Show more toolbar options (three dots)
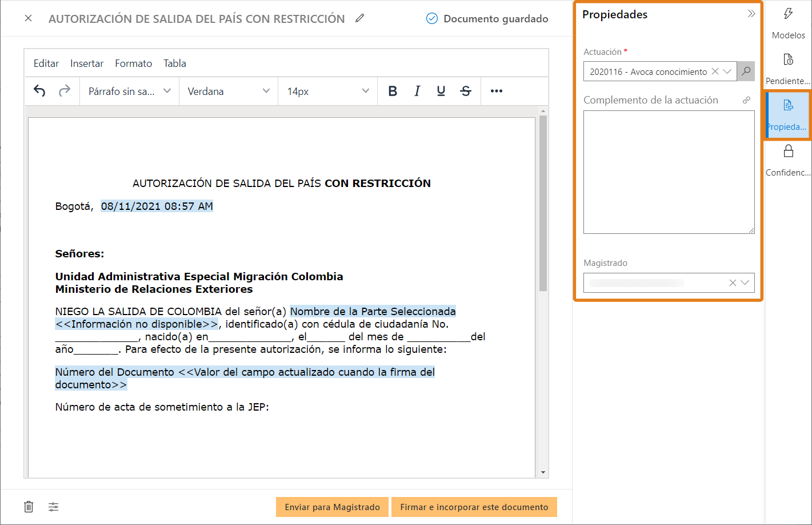This screenshot has width=812, height=525. pyautogui.click(x=497, y=91)
